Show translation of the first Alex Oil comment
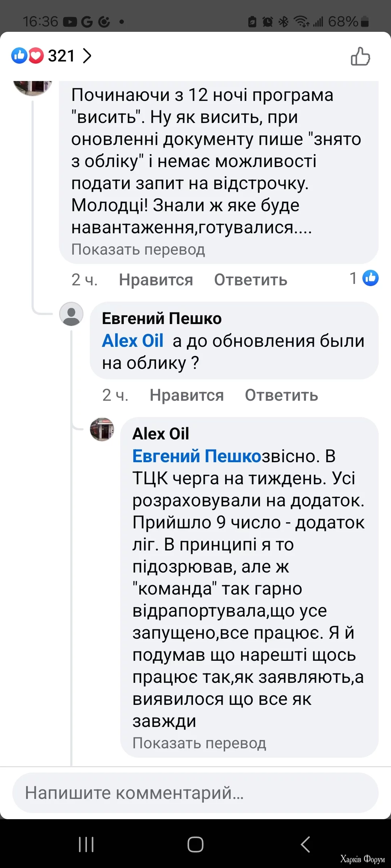This screenshot has height=868, width=391. tap(138, 250)
